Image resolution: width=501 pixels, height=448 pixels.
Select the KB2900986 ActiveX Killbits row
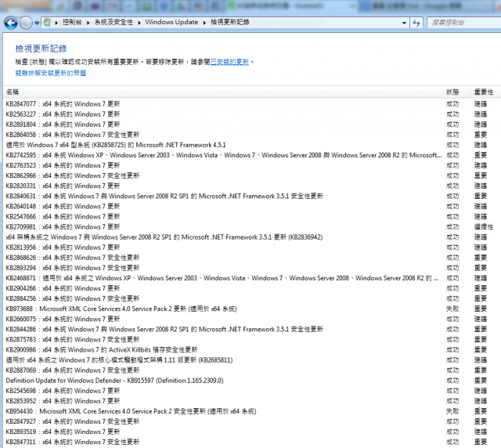tap(250, 349)
